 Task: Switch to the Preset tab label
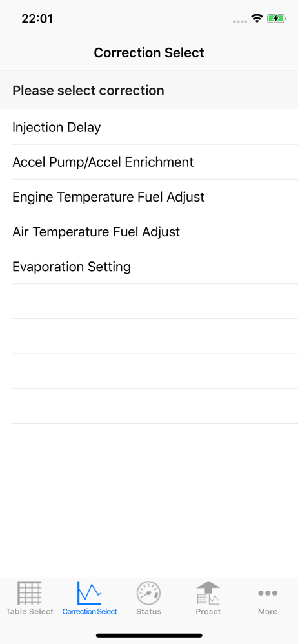(208, 612)
